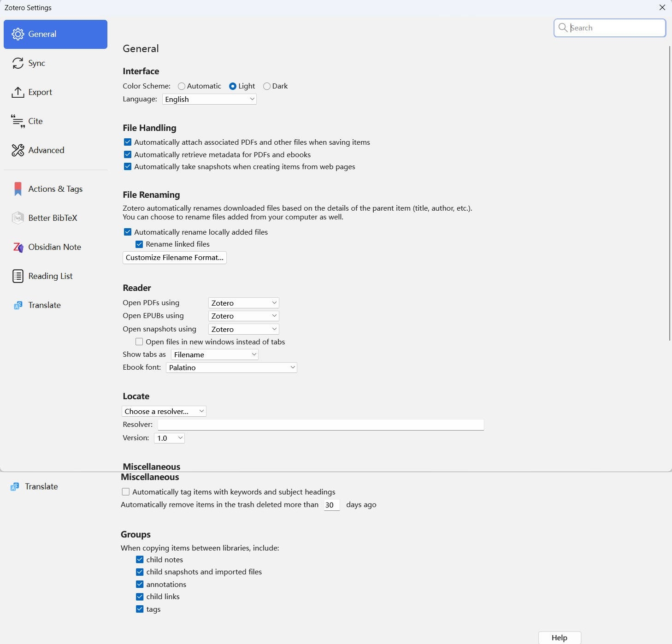Enable open files in new windows

coord(139,342)
